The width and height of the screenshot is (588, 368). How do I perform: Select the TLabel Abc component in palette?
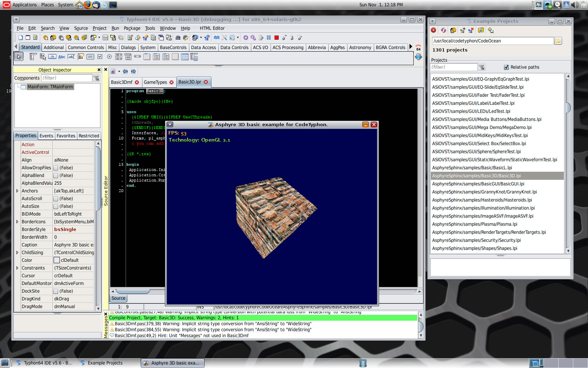62,56
